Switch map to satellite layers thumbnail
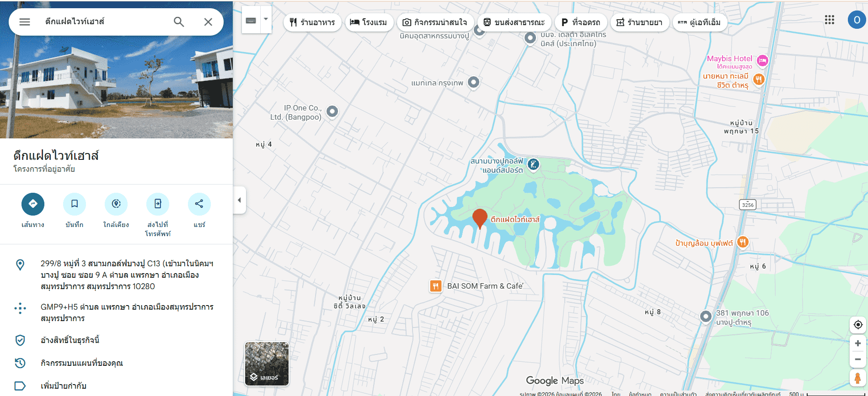This screenshot has width=868, height=396. 267,364
